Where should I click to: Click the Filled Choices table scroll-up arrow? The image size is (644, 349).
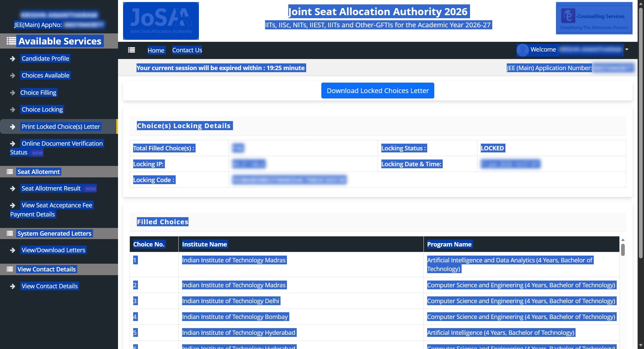coord(623,240)
